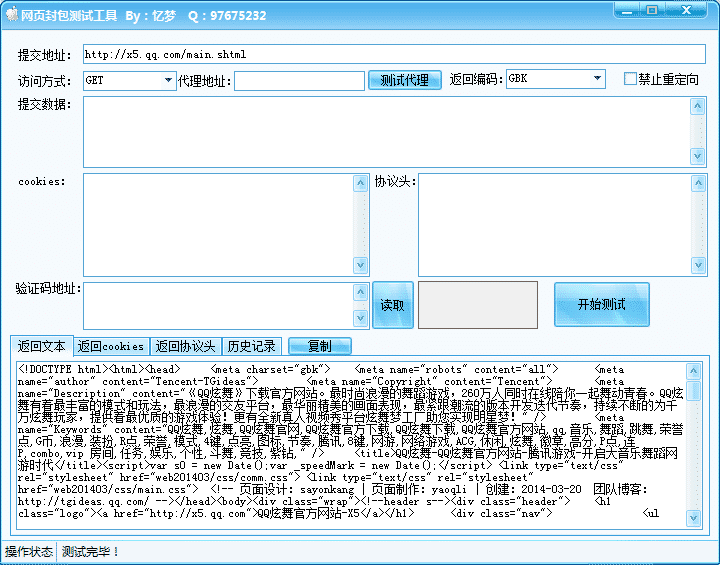Show the 历史记录 tab
Image resolution: width=720 pixels, height=565 pixels.
[251, 346]
